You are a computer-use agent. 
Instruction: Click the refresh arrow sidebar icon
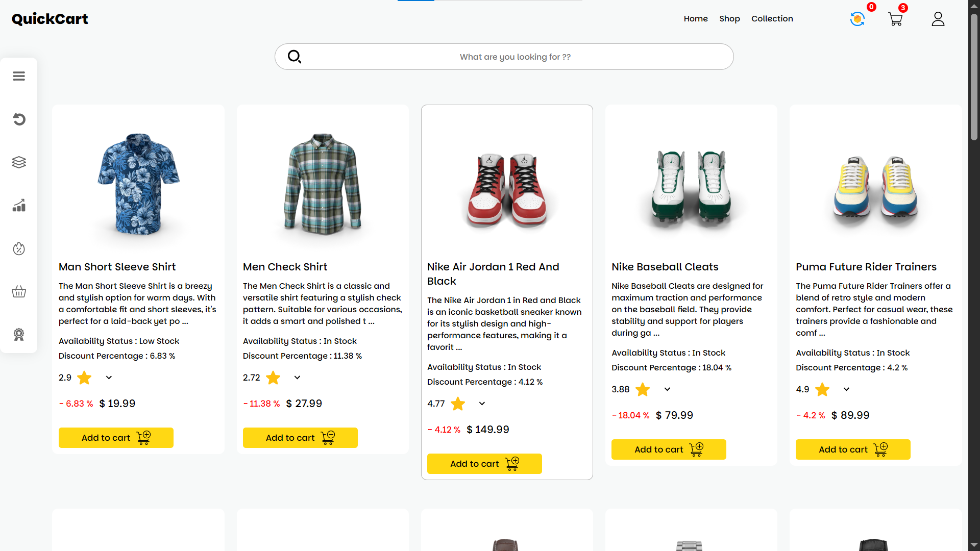pyautogui.click(x=19, y=119)
